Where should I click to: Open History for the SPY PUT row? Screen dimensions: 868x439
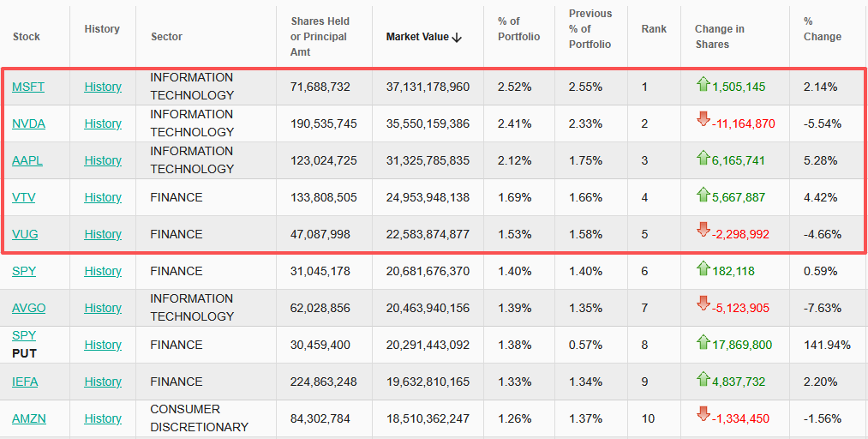(x=103, y=345)
